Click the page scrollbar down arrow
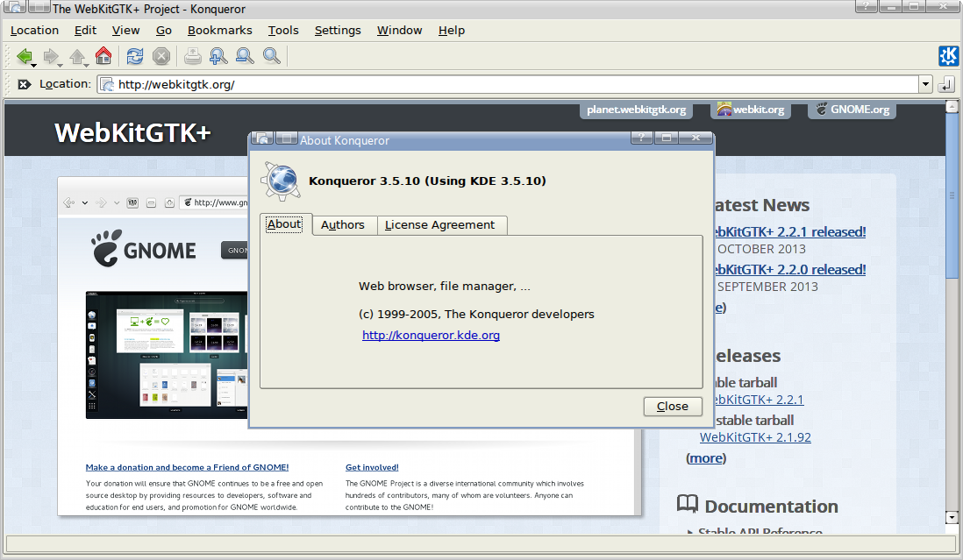 (x=952, y=518)
